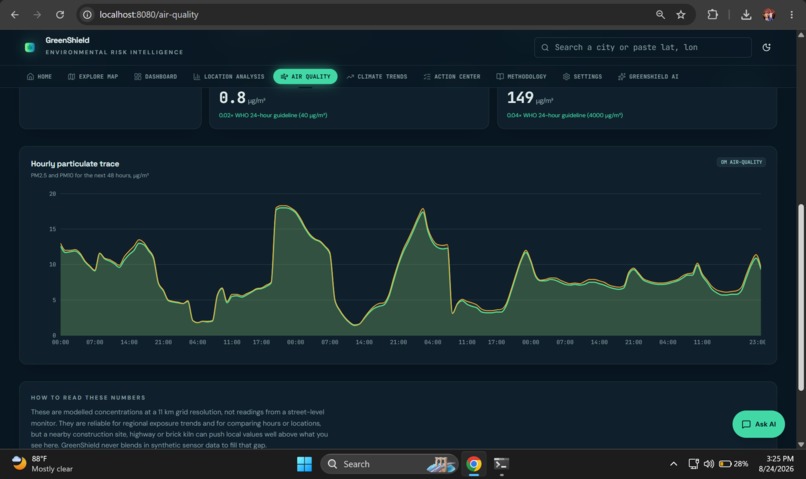
Task: Click the scrollbar up arrow
Action: [x=800, y=35]
